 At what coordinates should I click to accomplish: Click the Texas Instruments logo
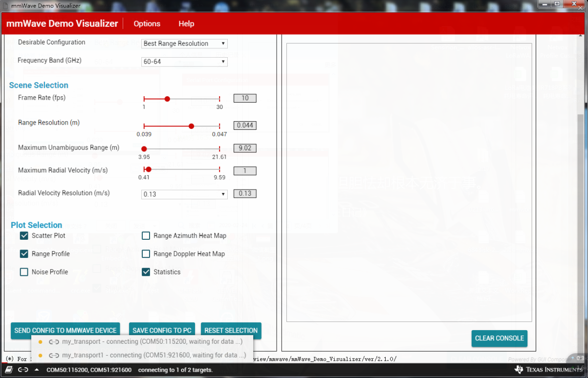click(x=549, y=370)
